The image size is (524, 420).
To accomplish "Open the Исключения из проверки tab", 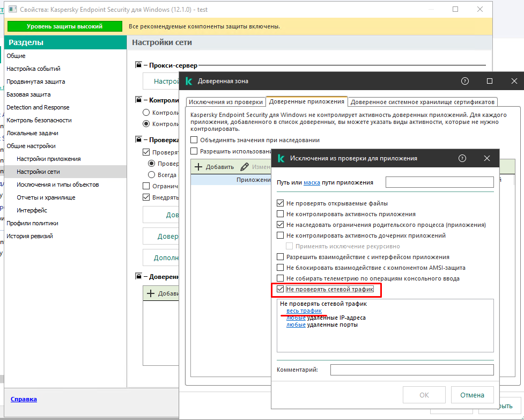I will pyautogui.click(x=226, y=101).
